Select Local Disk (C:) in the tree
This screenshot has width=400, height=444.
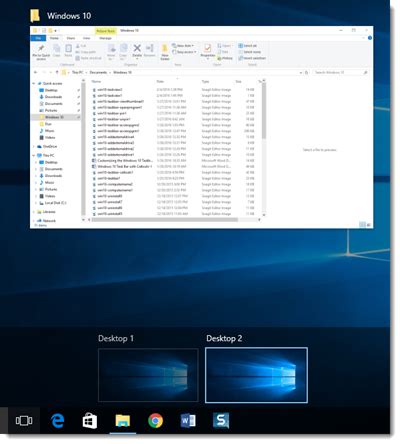point(53,203)
